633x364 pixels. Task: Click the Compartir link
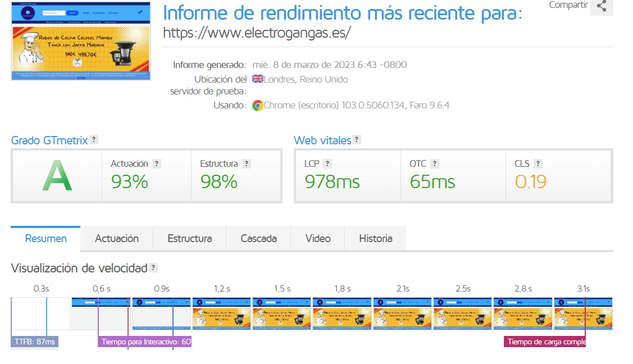tap(568, 5)
